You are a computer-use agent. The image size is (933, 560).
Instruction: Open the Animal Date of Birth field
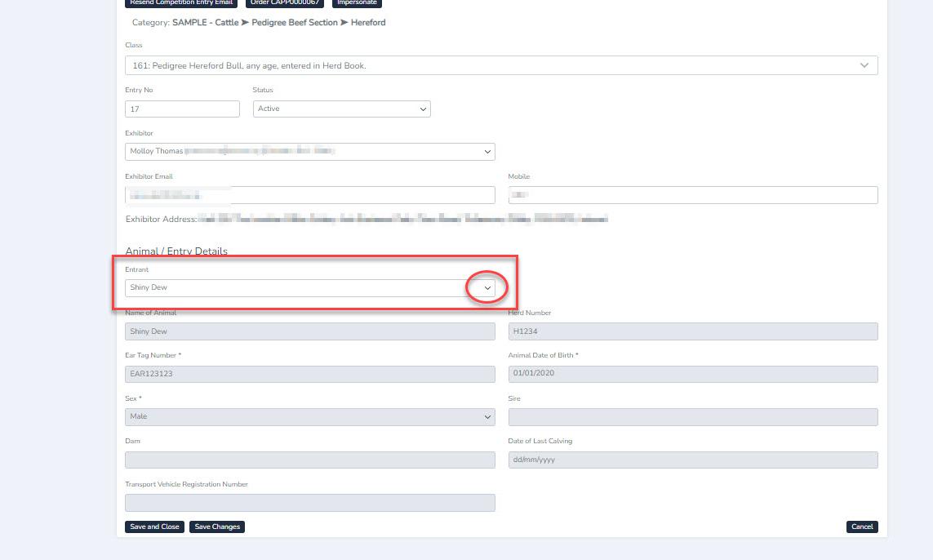coord(692,374)
